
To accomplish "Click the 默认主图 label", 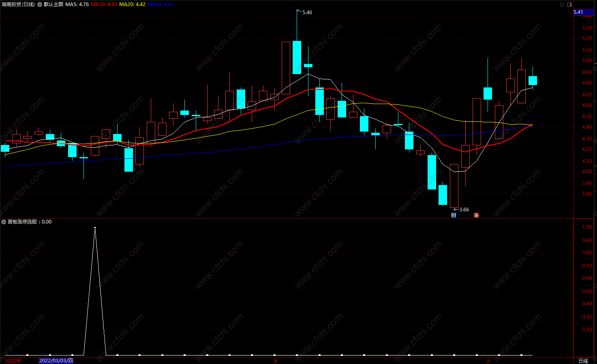I will click(x=53, y=4).
